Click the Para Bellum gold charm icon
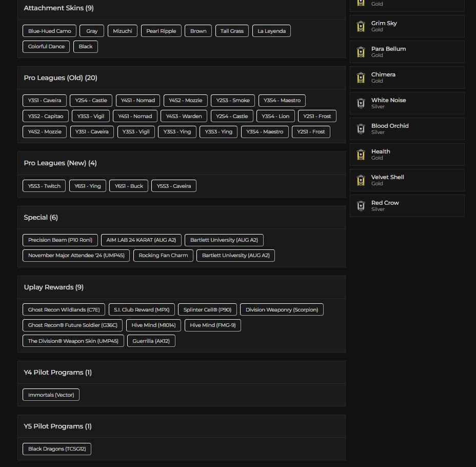 [361, 52]
